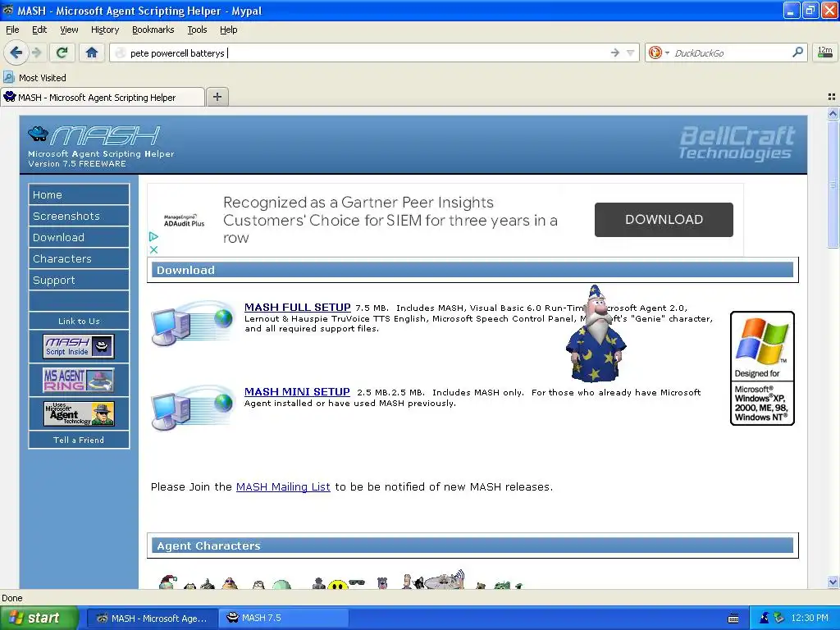Open a new tab with plus button

point(217,97)
